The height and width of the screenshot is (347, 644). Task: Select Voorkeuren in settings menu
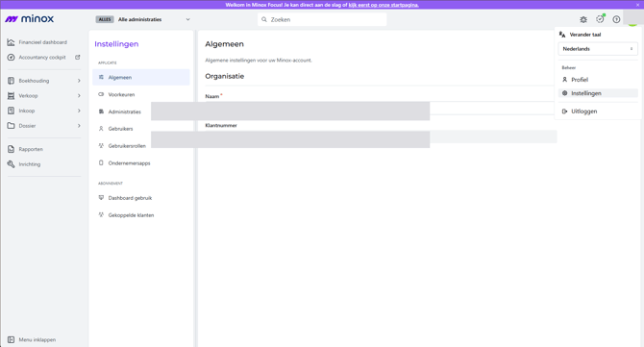pos(121,94)
